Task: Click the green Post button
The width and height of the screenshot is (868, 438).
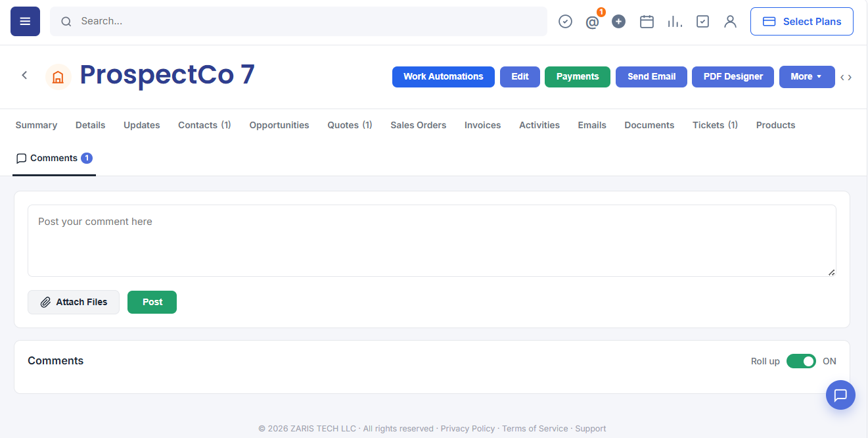Action: (152, 302)
